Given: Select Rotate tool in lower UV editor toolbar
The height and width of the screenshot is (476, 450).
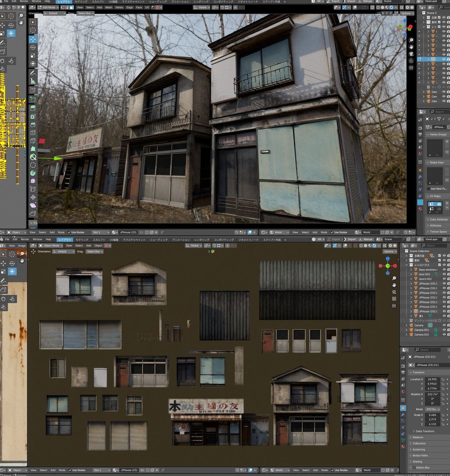Looking at the screenshot, I should [12, 263].
